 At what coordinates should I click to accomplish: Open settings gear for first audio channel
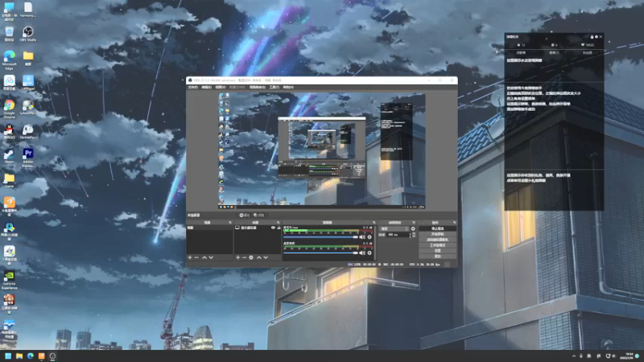click(369, 237)
